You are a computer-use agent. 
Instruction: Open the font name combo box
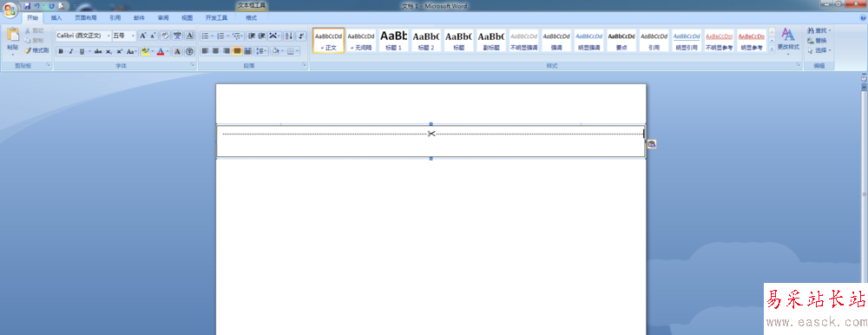point(83,36)
